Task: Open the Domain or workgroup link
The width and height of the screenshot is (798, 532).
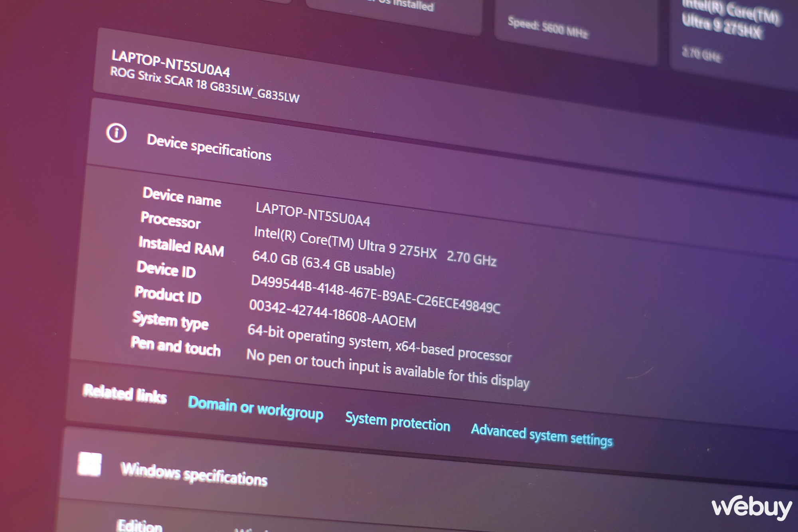Action: [255, 408]
